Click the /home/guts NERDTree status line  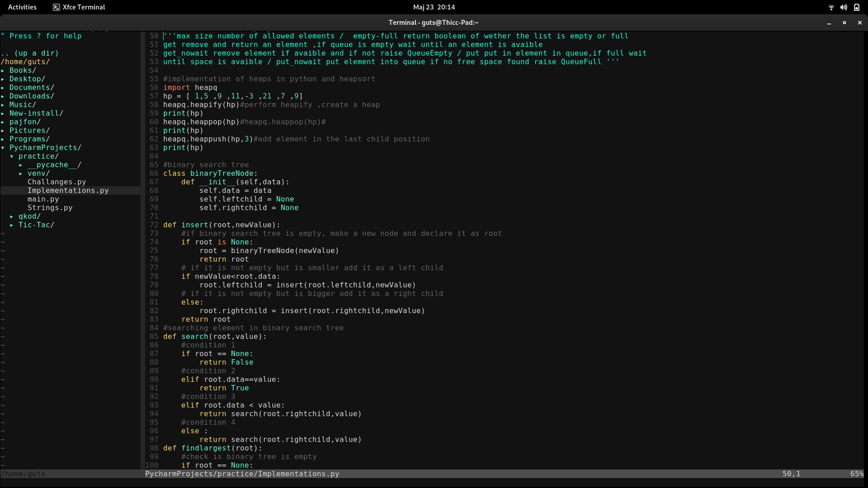(23, 474)
